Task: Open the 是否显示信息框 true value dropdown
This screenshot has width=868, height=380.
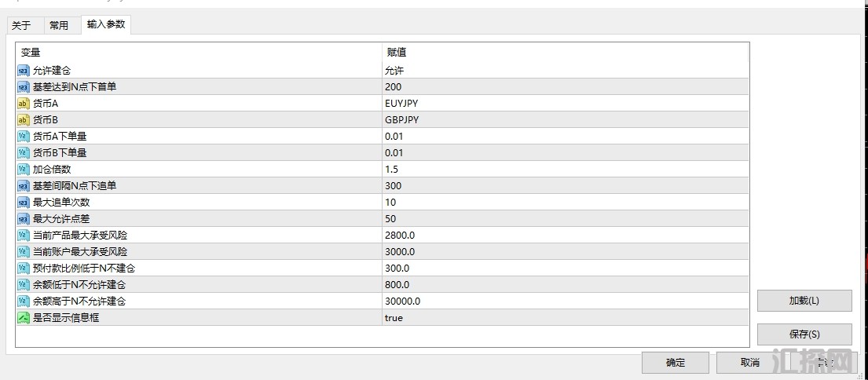Action: [x=564, y=318]
